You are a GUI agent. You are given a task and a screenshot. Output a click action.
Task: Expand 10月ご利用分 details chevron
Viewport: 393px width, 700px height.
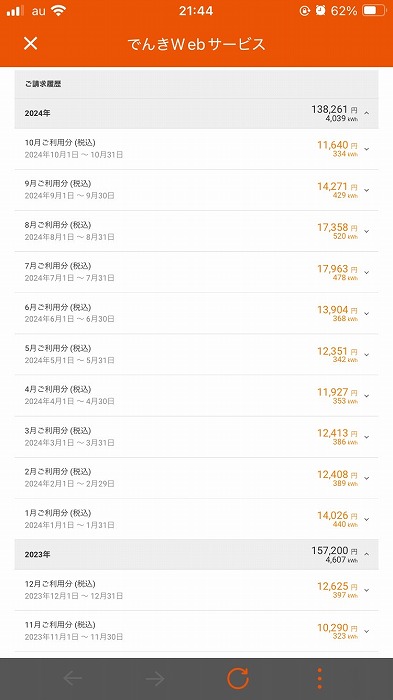point(367,149)
